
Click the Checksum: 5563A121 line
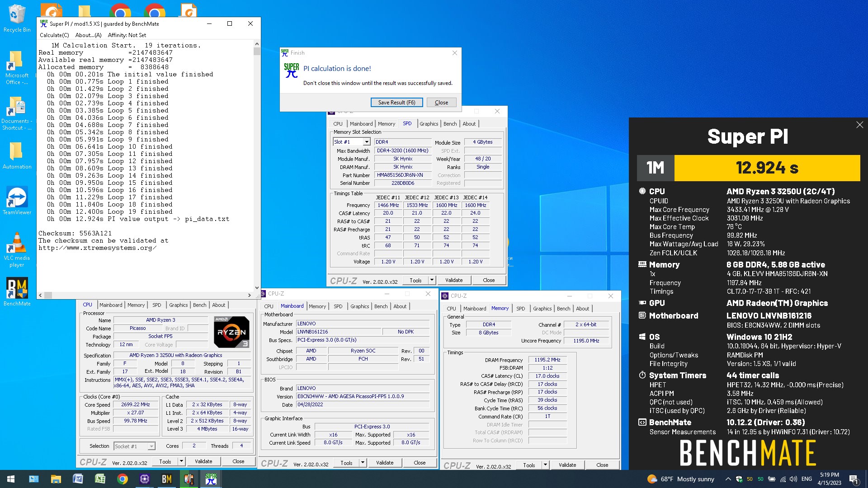75,234
